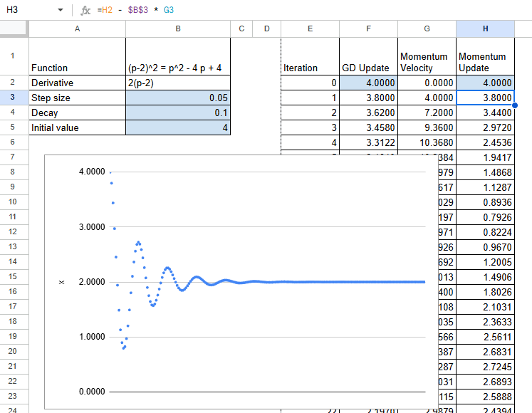Viewport: 532px width, 413px height.
Task: Click the scatter chart plot area
Action: [271, 320]
